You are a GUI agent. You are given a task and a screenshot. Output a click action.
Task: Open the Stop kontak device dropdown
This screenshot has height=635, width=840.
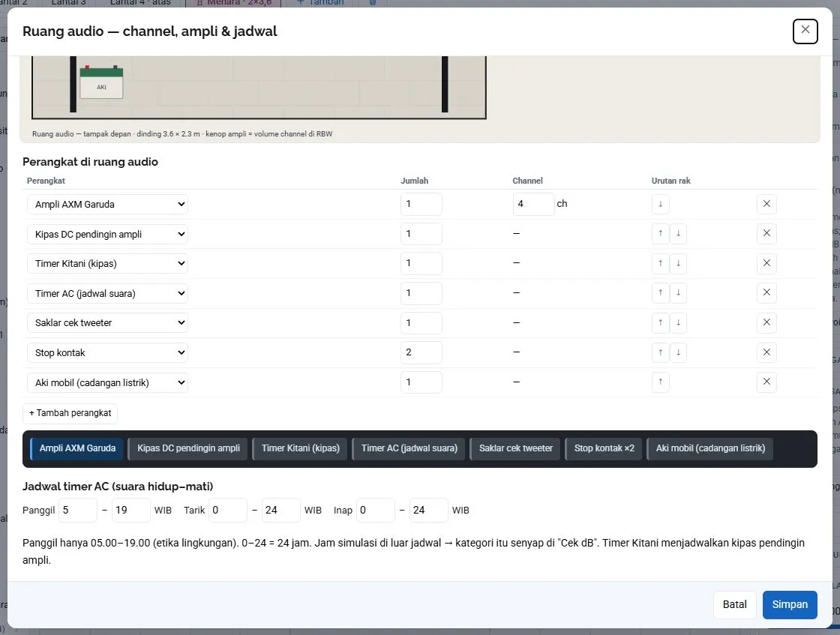(x=108, y=353)
